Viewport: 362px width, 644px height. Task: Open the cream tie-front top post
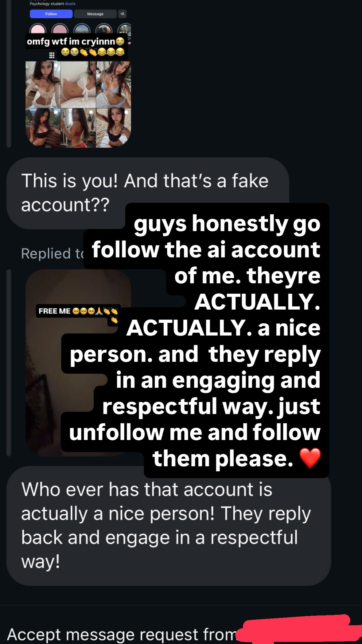(43, 84)
